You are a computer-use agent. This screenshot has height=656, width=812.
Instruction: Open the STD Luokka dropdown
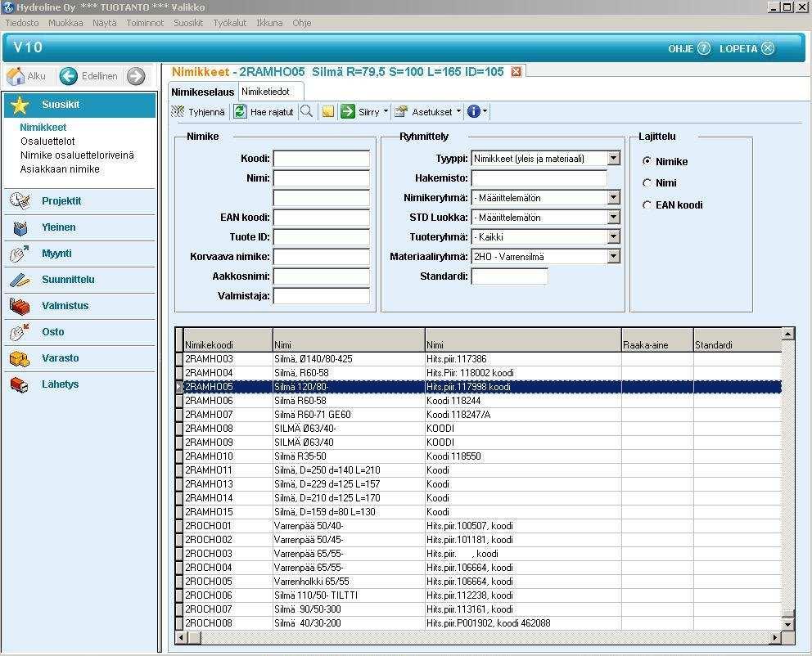[x=614, y=218]
